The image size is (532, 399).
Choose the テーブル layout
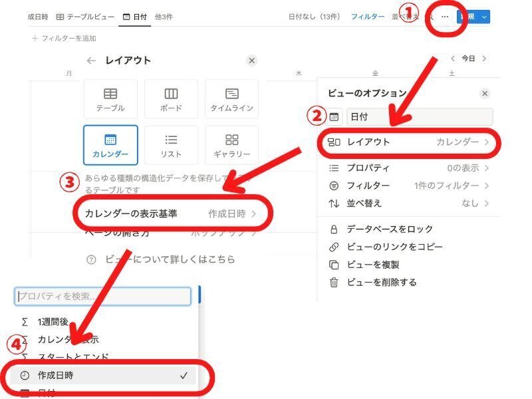point(110,98)
